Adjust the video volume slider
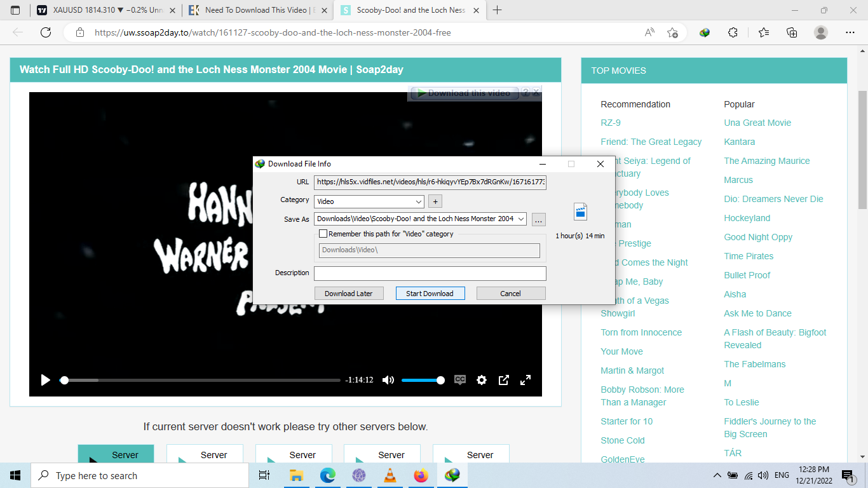The height and width of the screenshot is (488, 868). coord(423,380)
